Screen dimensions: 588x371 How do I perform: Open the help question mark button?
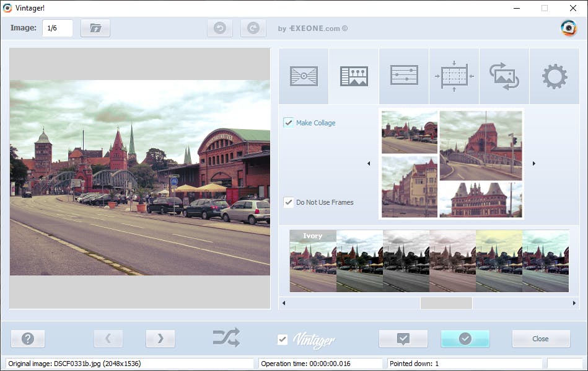pos(28,339)
